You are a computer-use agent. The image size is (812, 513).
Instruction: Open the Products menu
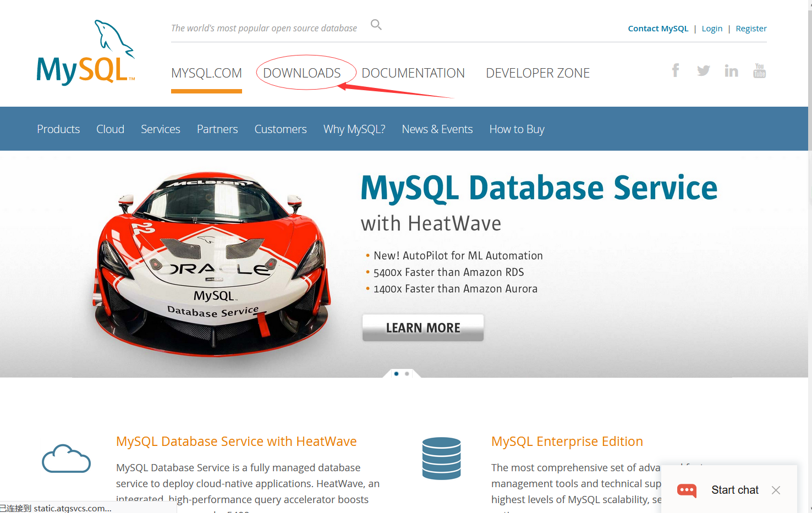coord(58,129)
